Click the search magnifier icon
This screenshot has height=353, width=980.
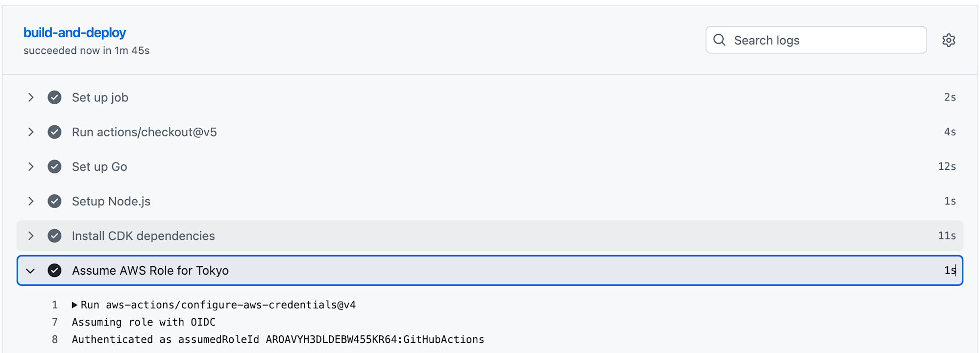tap(719, 40)
